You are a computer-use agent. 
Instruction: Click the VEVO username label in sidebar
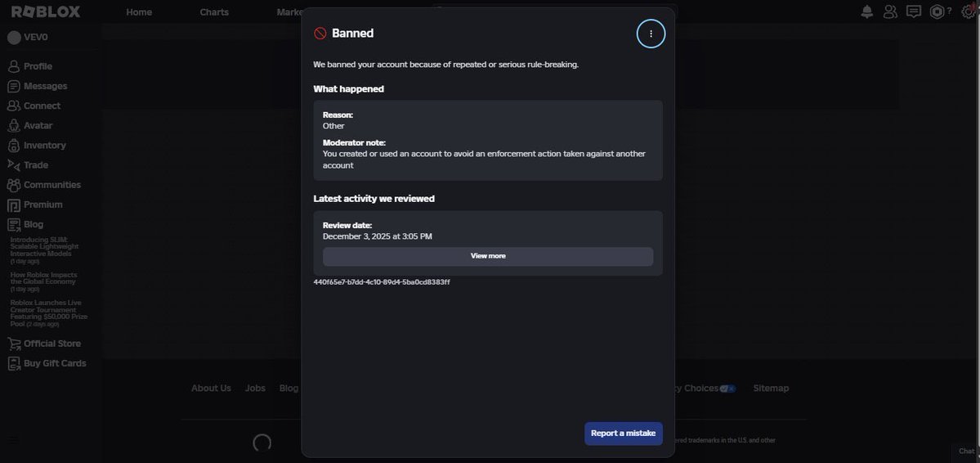pyautogui.click(x=36, y=38)
